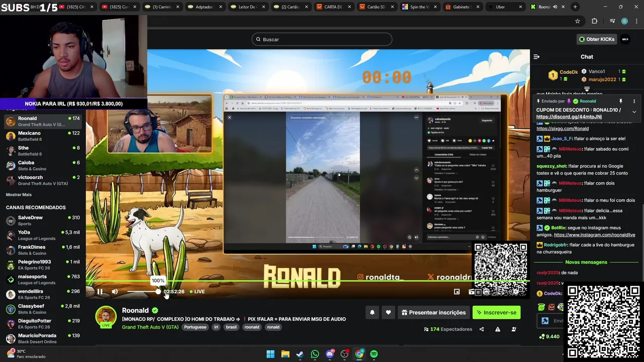
Task: Open CodeDk in chat leaderboard
Action: tap(562, 75)
